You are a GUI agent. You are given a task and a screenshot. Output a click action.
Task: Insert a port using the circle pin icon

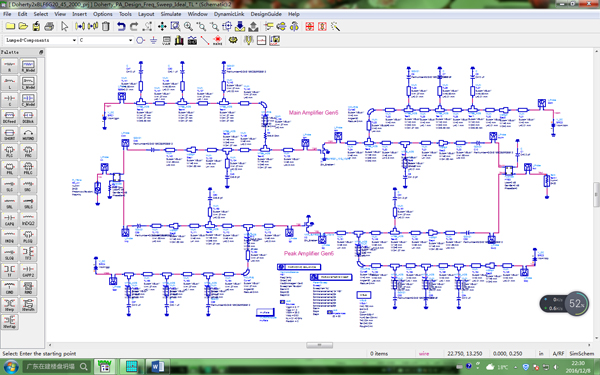140,40
